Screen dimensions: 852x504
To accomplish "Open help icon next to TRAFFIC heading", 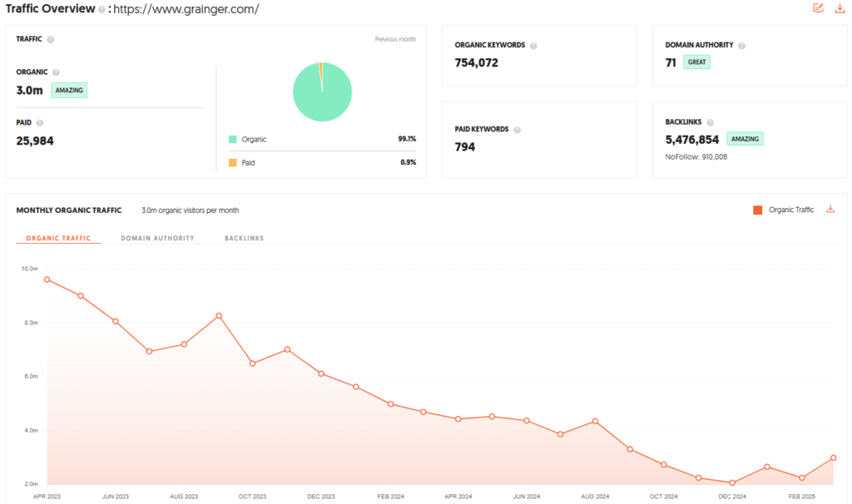I will point(51,40).
